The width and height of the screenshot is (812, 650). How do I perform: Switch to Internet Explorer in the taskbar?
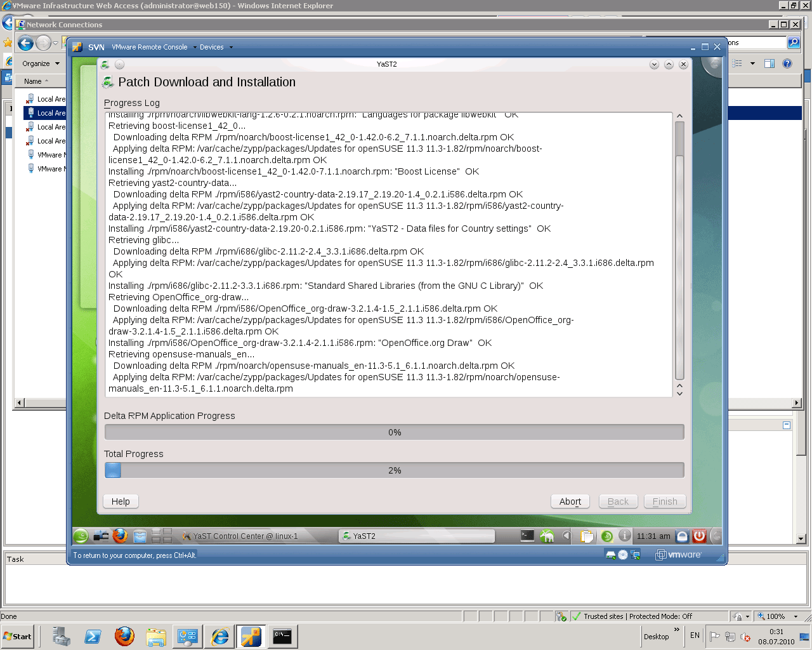[x=219, y=636]
